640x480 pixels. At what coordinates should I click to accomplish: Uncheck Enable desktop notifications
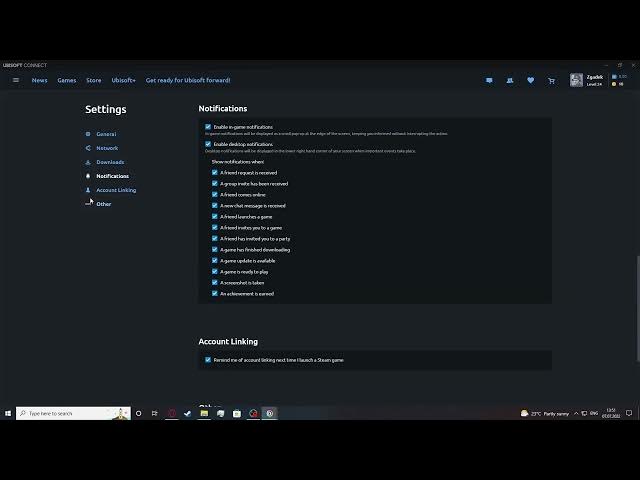tap(208, 144)
